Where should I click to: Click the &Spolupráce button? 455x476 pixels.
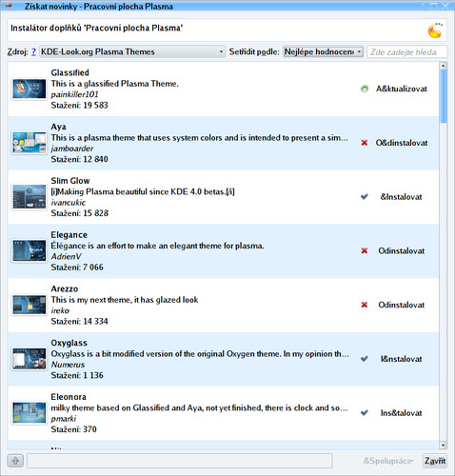pos(388,461)
